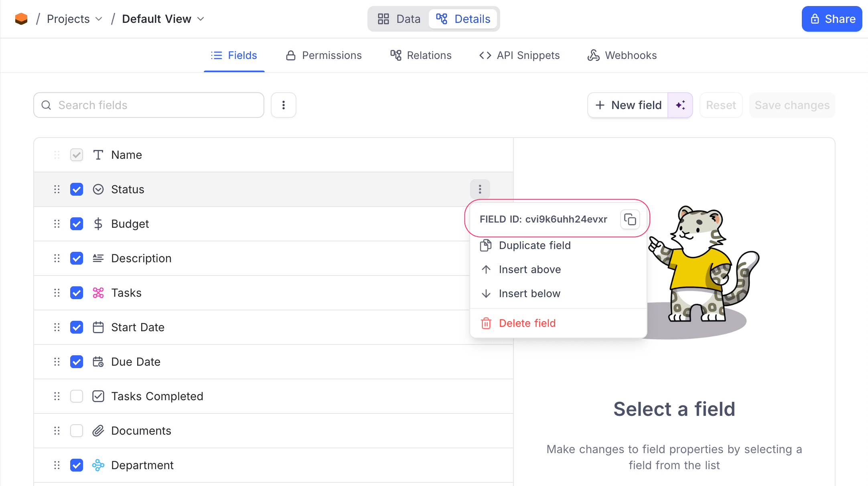Uncheck the Budget field checkbox
This screenshot has height=486, width=868.
coord(77,224)
